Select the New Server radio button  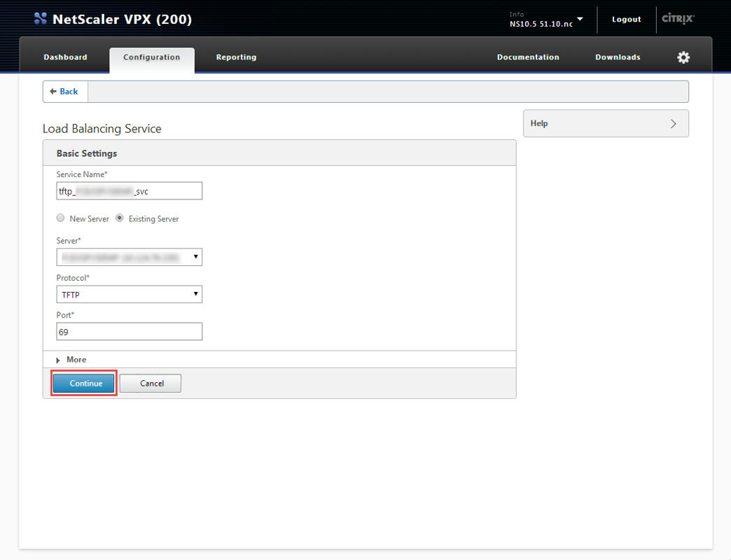(61, 218)
